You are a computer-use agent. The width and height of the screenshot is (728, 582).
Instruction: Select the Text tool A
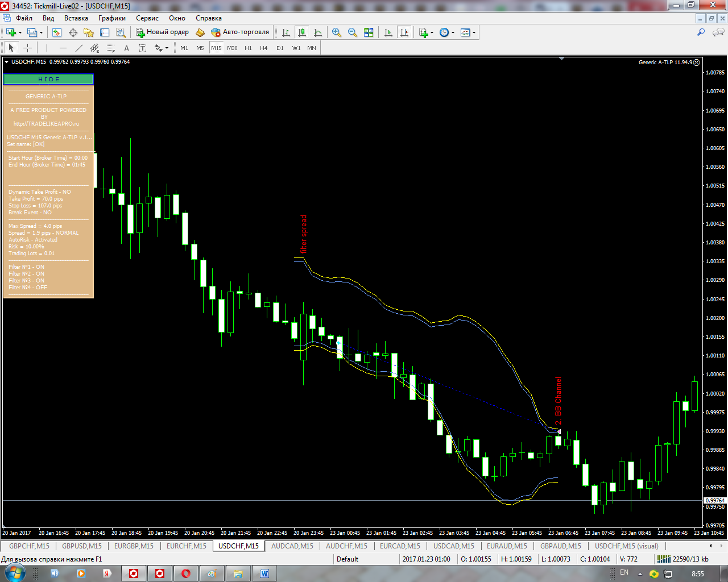pyautogui.click(x=126, y=48)
